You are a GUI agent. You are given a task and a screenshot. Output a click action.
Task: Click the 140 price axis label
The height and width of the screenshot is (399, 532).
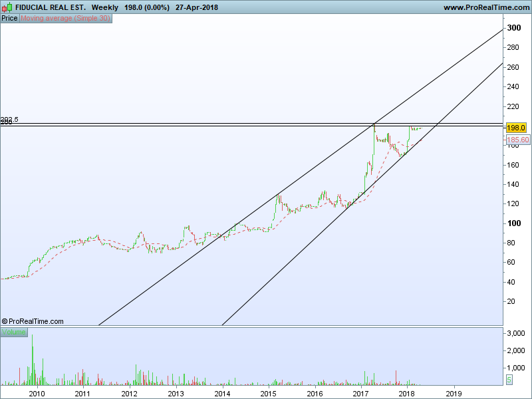click(513, 184)
